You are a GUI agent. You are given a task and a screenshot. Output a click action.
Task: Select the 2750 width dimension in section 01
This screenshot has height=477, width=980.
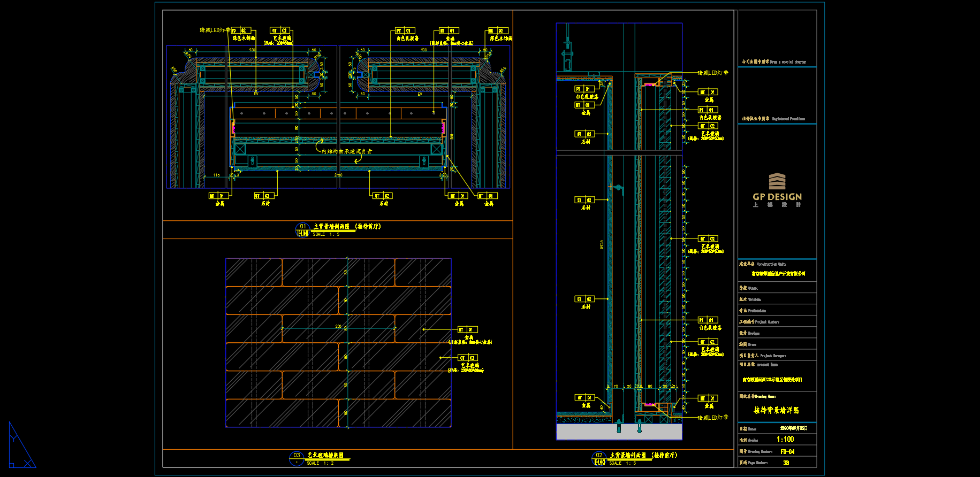point(338,175)
